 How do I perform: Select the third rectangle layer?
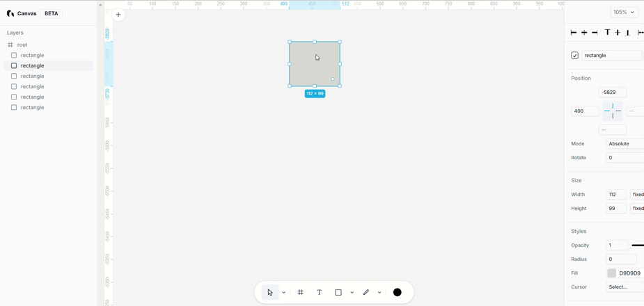pos(33,76)
